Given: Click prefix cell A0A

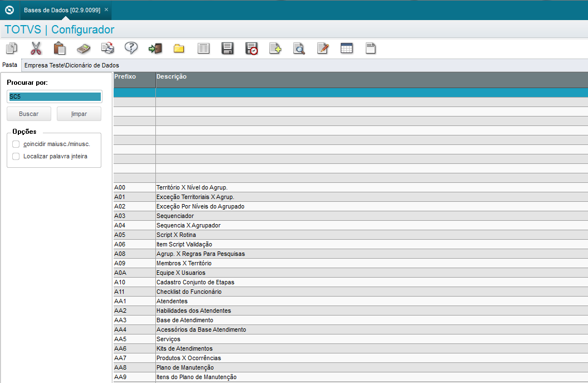Looking at the screenshot, I should point(134,273).
